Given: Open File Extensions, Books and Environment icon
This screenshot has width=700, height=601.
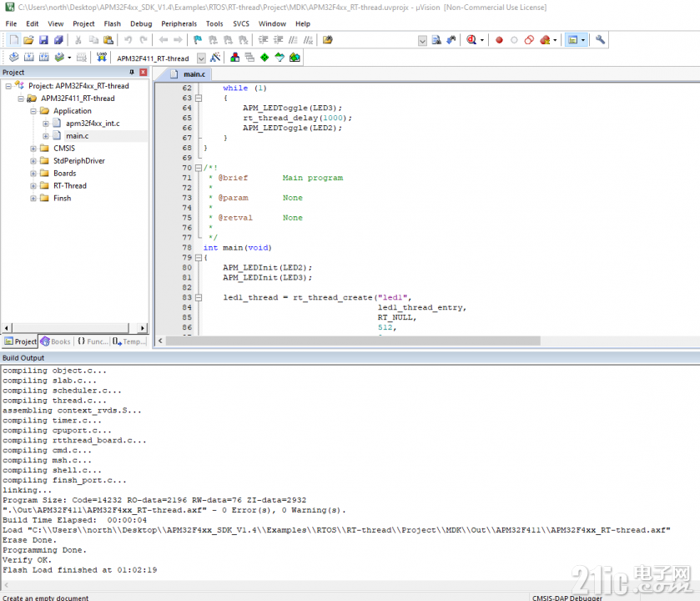Looking at the screenshot, I should tap(234, 57).
